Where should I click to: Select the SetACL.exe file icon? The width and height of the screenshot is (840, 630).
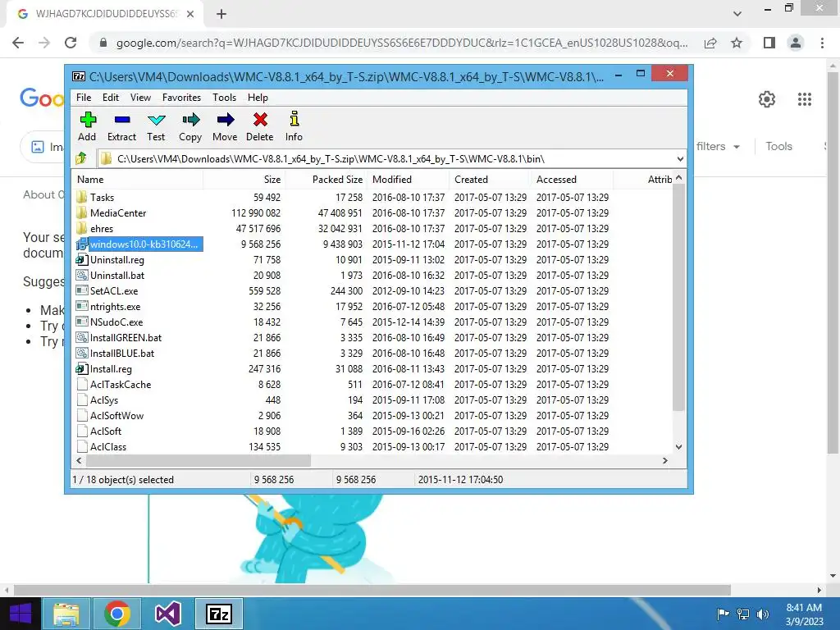coord(82,291)
